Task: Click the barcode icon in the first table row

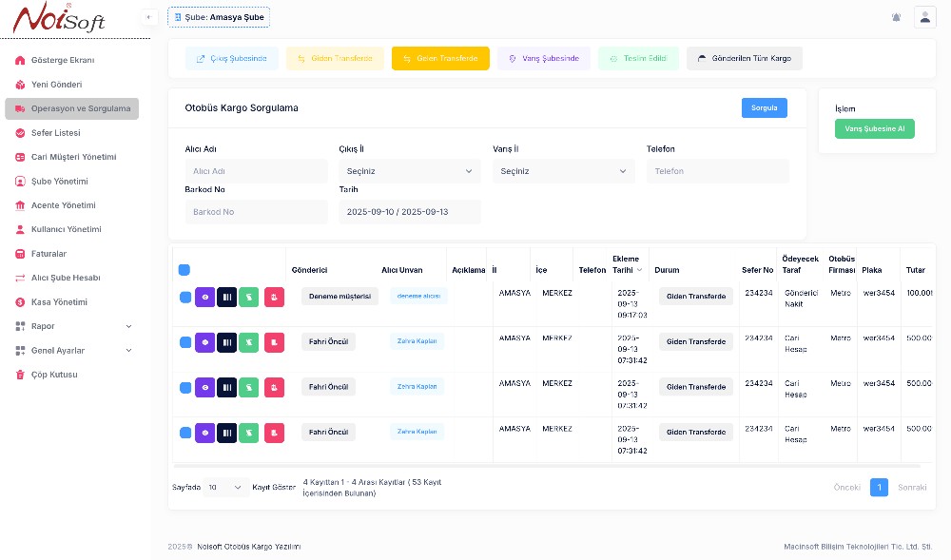Action: [x=226, y=297]
